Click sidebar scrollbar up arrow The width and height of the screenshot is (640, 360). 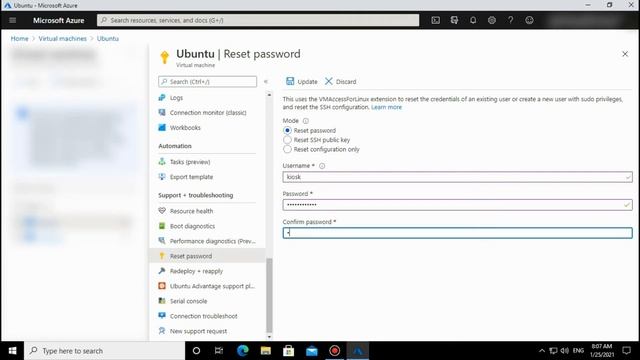pyautogui.click(x=269, y=95)
